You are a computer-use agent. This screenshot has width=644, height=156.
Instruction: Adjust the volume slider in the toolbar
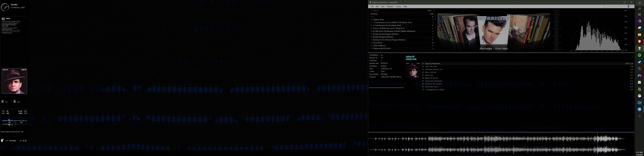click(x=628, y=6)
